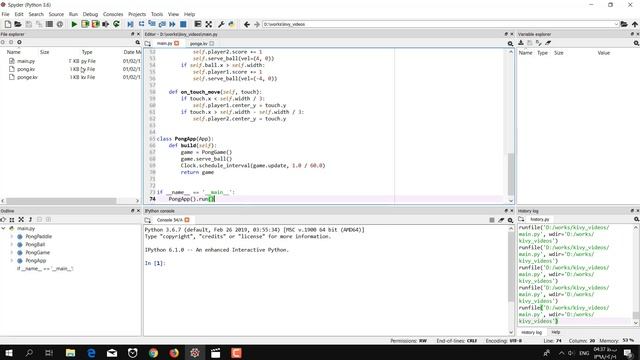The image size is (640, 360).
Task: Open a file using the folder toolbar icon
Action: [x=18, y=24]
